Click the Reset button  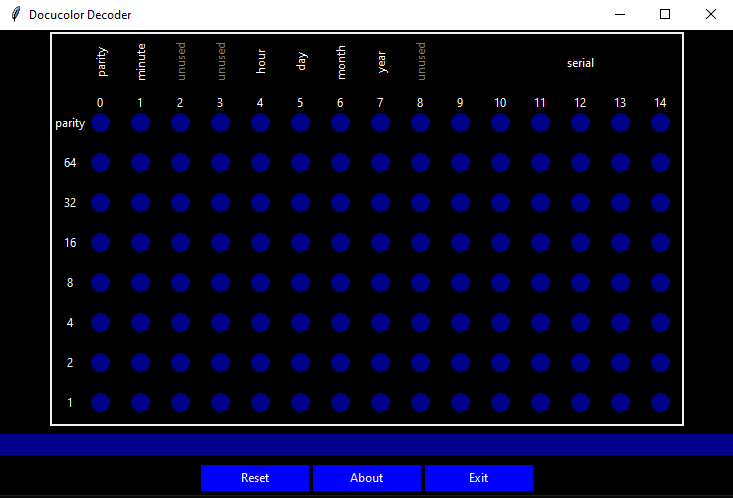click(255, 477)
